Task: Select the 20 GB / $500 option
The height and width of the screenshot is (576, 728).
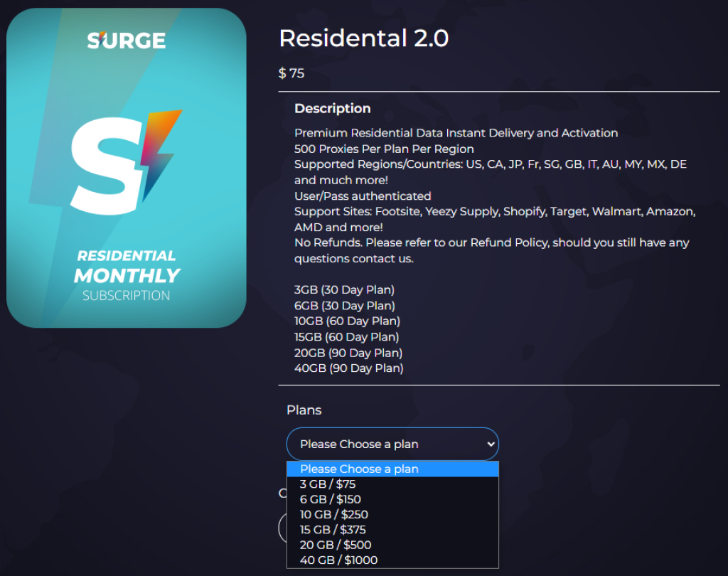Action: 336,545
